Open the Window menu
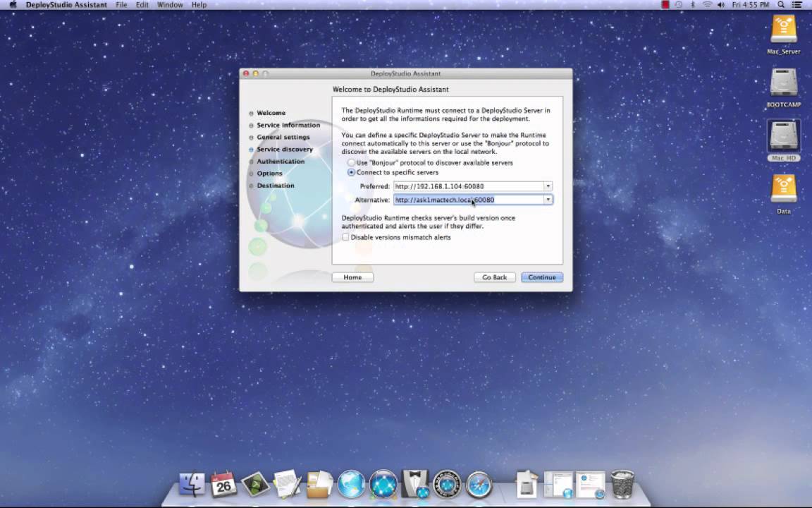Image resolution: width=812 pixels, height=508 pixels. coord(170,5)
